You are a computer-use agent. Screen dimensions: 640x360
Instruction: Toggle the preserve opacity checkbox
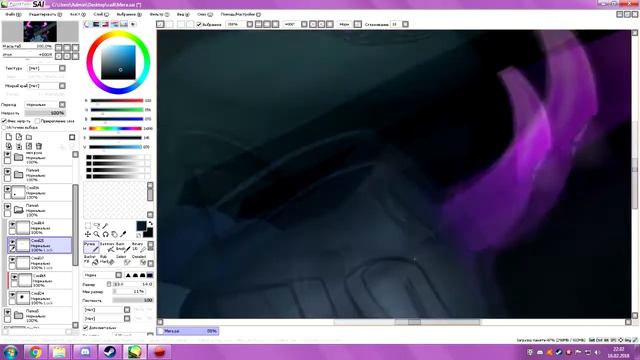tap(4, 121)
